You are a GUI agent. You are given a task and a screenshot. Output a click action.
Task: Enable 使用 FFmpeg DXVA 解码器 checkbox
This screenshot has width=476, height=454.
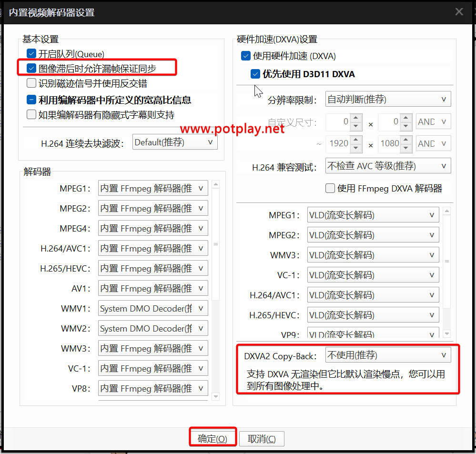[330, 188]
